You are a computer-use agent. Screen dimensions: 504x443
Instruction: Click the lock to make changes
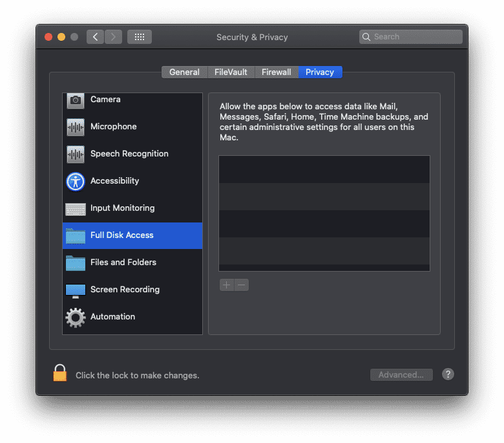[60, 373]
